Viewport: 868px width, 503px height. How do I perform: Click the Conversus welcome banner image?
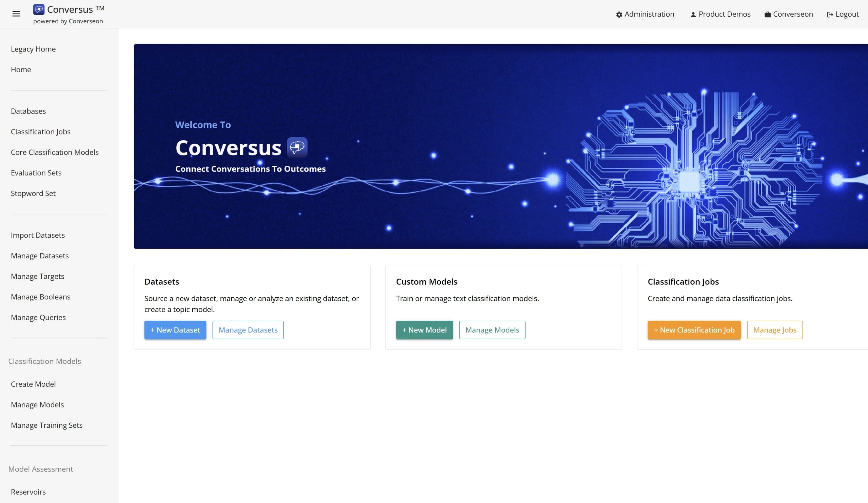(501, 146)
